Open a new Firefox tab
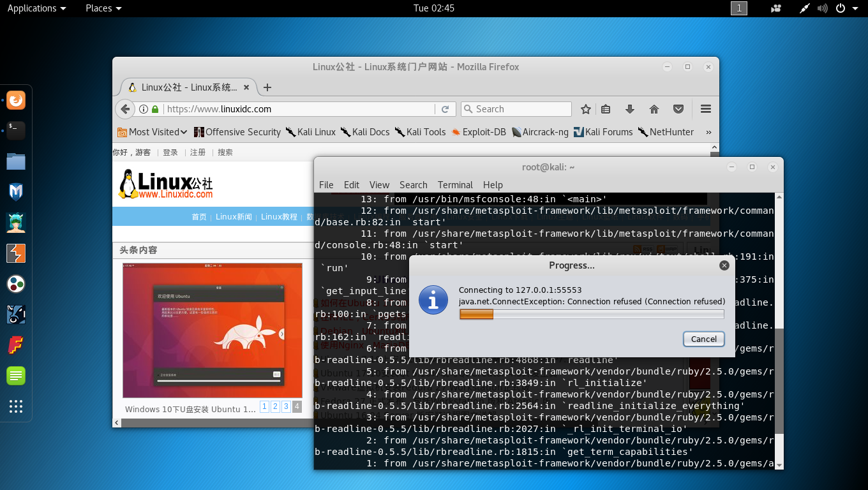Image resolution: width=868 pixels, height=490 pixels. 267,87
